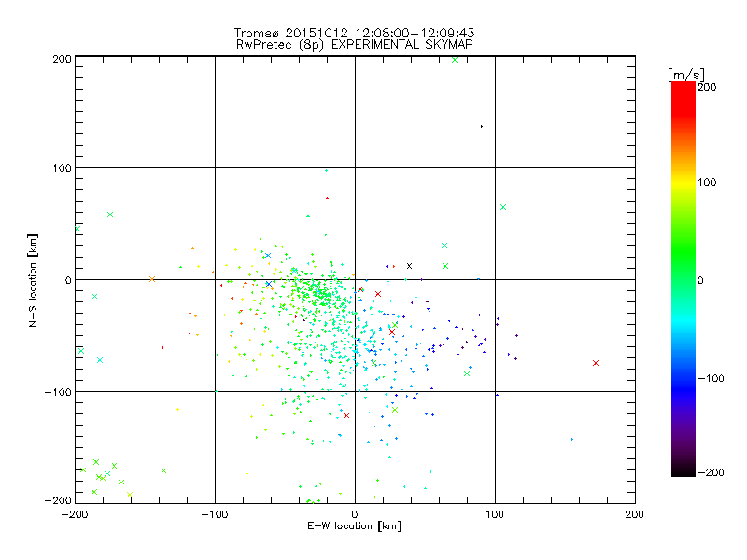This screenshot has height=560, width=747.
Task: Pick the yellow band of the colorbar
Action: 684,182
